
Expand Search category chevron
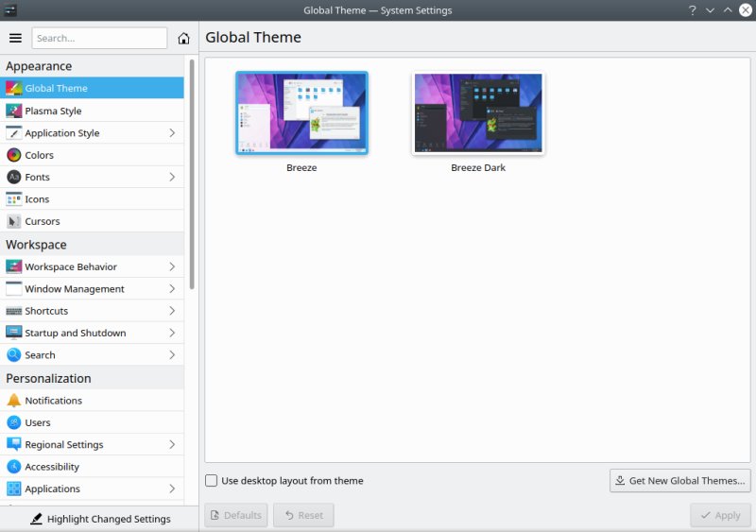[172, 355]
